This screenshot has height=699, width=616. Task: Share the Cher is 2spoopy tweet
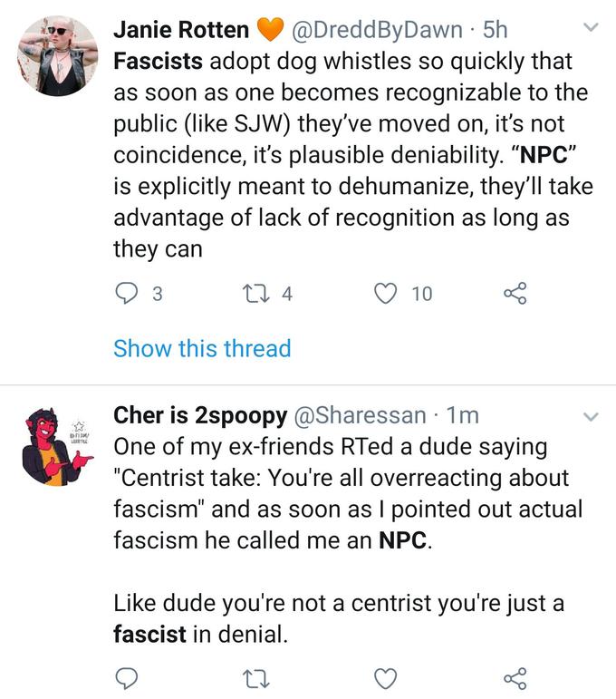point(515,677)
